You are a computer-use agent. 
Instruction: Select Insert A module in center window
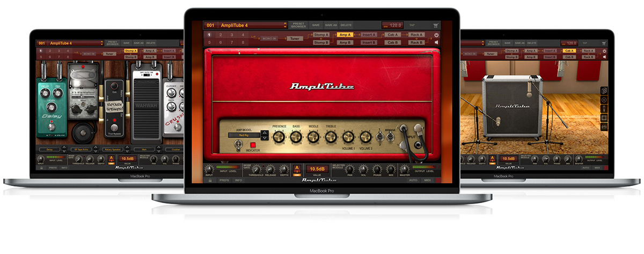pyautogui.click(x=369, y=35)
